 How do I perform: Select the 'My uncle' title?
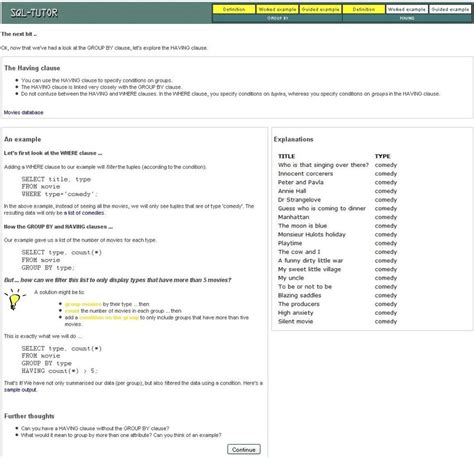tap(291, 278)
